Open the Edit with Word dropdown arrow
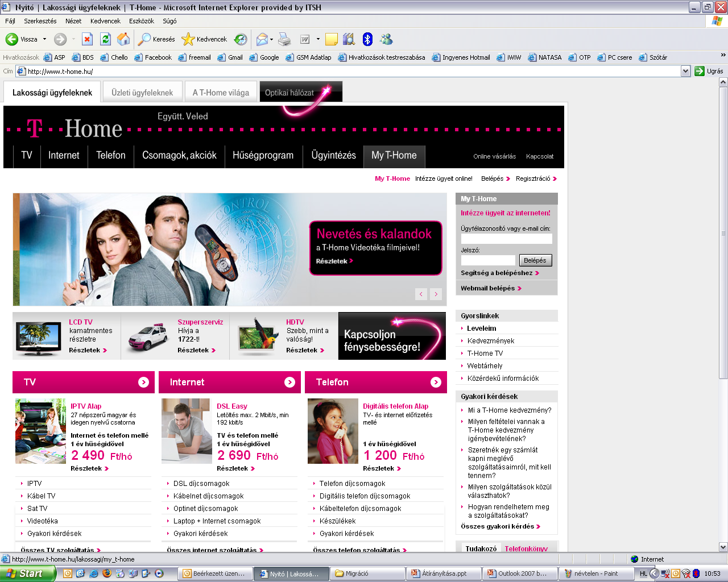The height and width of the screenshot is (582, 728). [318, 39]
